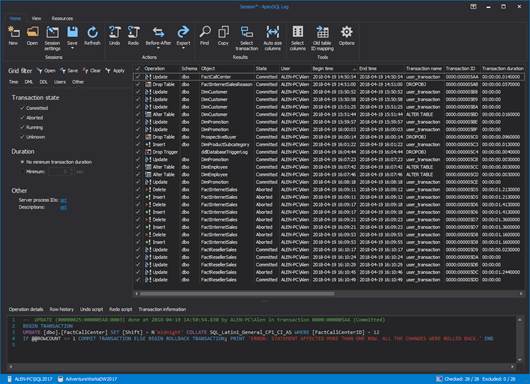The image size is (530, 384).
Task: Toggle the Aborted transaction state checkbox
Action: click(22, 118)
